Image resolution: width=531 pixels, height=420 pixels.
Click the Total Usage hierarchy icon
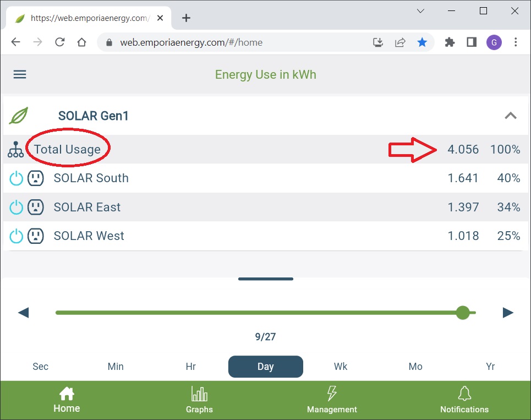16,150
